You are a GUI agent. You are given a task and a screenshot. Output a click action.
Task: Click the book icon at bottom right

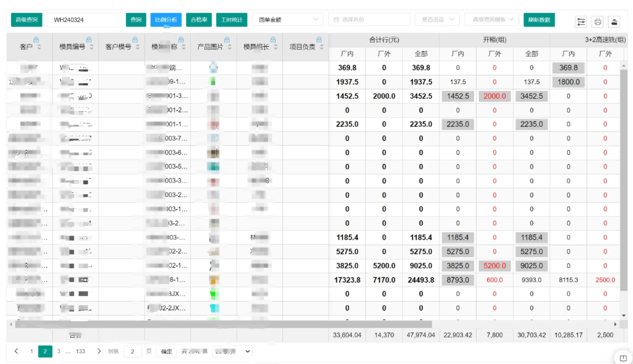tap(623, 358)
